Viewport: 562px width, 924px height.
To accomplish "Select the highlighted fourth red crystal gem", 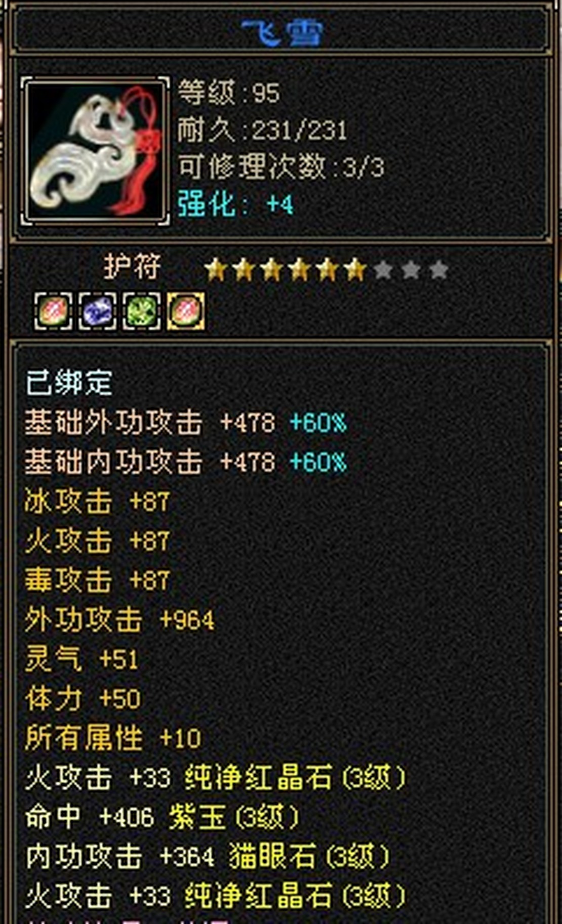I will (x=186, y=311).
